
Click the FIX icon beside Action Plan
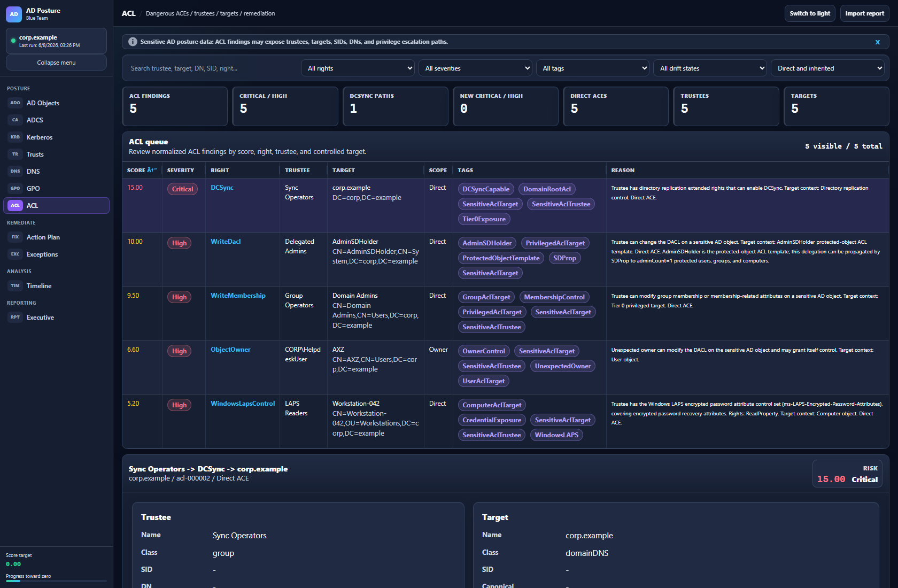[15, 237]
